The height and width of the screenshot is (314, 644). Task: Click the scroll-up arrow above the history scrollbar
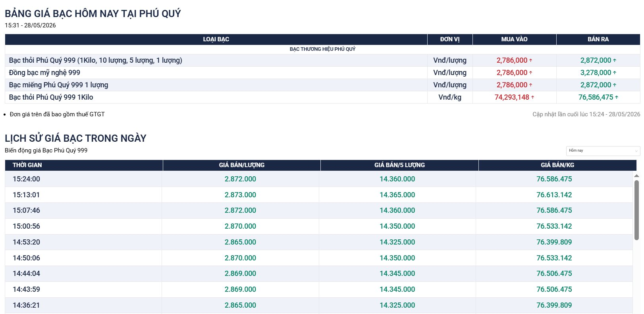[636, 176]
